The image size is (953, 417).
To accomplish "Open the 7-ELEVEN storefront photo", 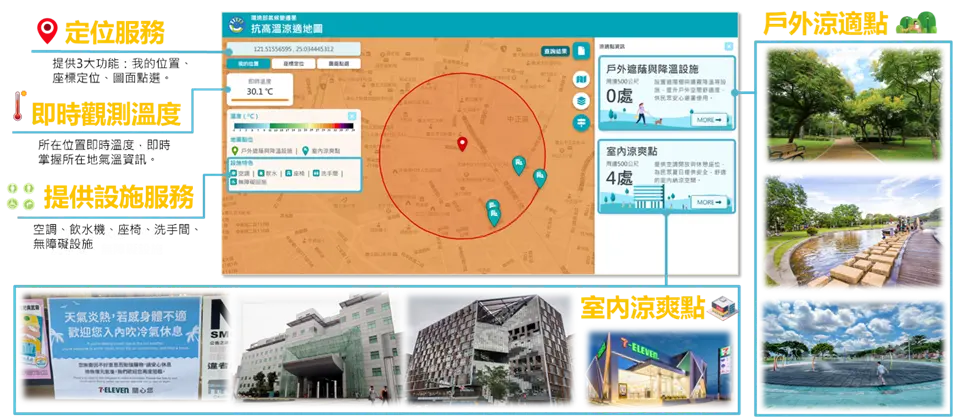I will [658, 368].
